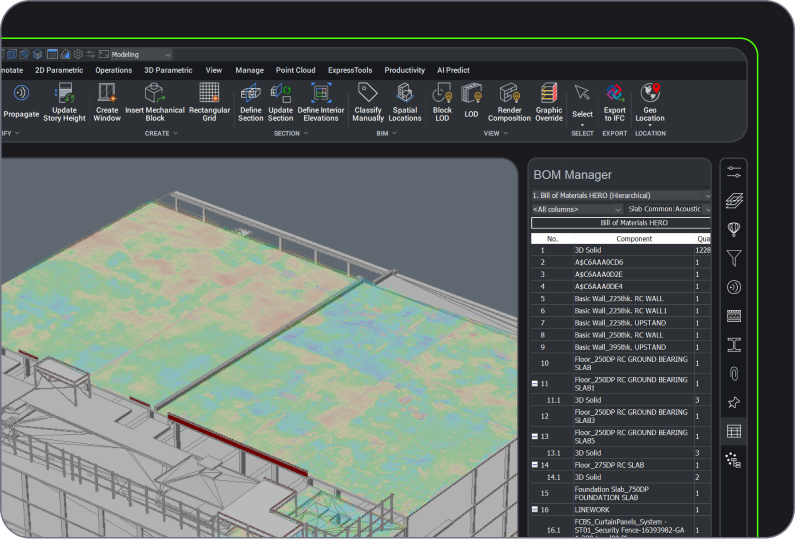Click the funnel filter icon in sidebar
The width and height of the screenshot is (795, 539).
point(734,258)
